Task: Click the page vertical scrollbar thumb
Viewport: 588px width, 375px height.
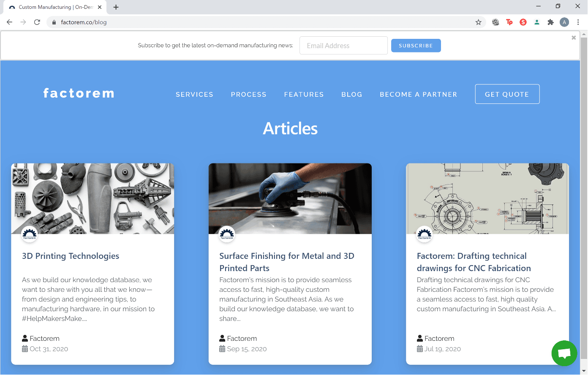Action: 584,197
